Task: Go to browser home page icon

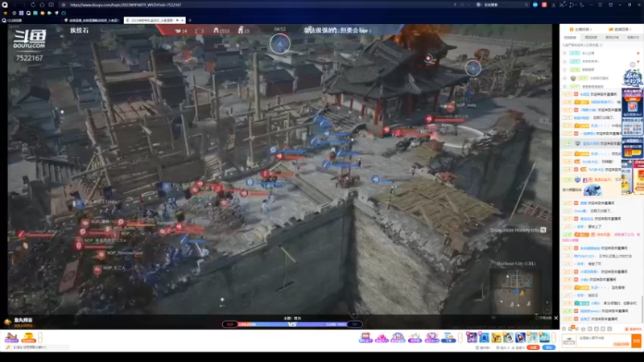Action: click(x=43, y=5)
